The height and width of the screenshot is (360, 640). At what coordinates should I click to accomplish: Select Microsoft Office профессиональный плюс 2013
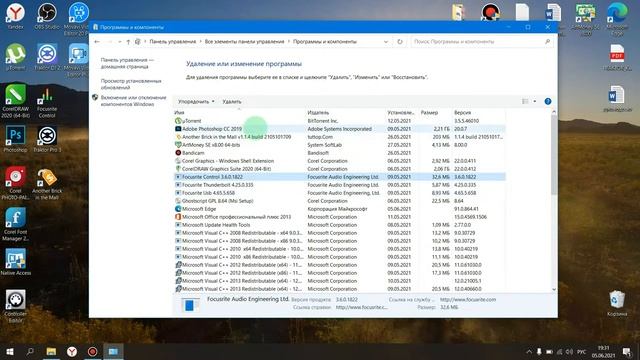pyautogui.click(x=339, y=217)
